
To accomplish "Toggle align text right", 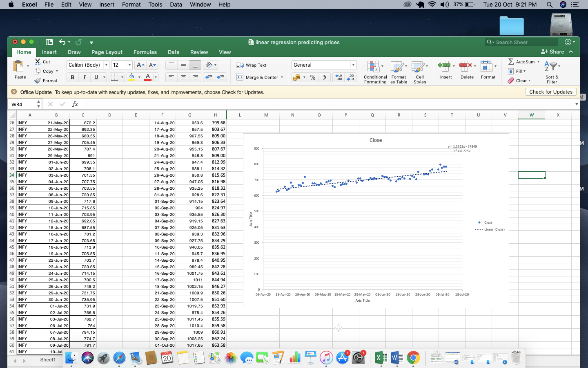I will pos(195,77).
